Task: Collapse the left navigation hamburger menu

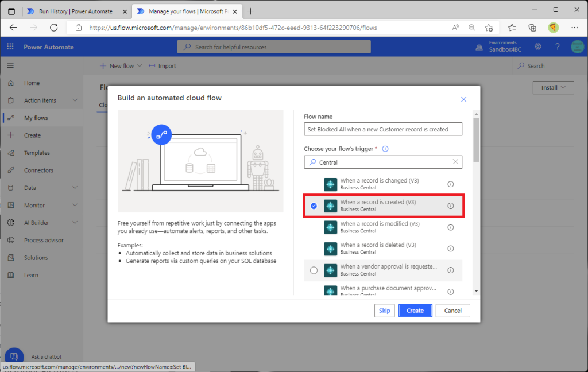Action: click(10, 65)
